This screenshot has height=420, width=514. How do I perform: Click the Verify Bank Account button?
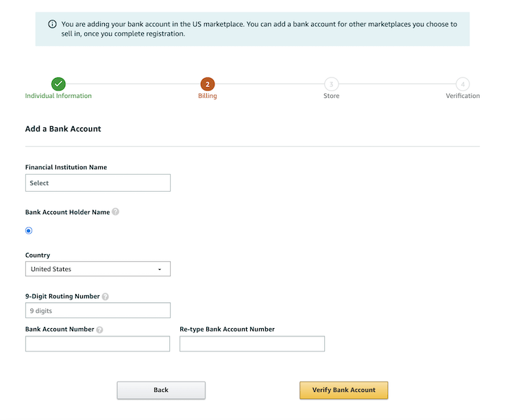click(343, 390)
